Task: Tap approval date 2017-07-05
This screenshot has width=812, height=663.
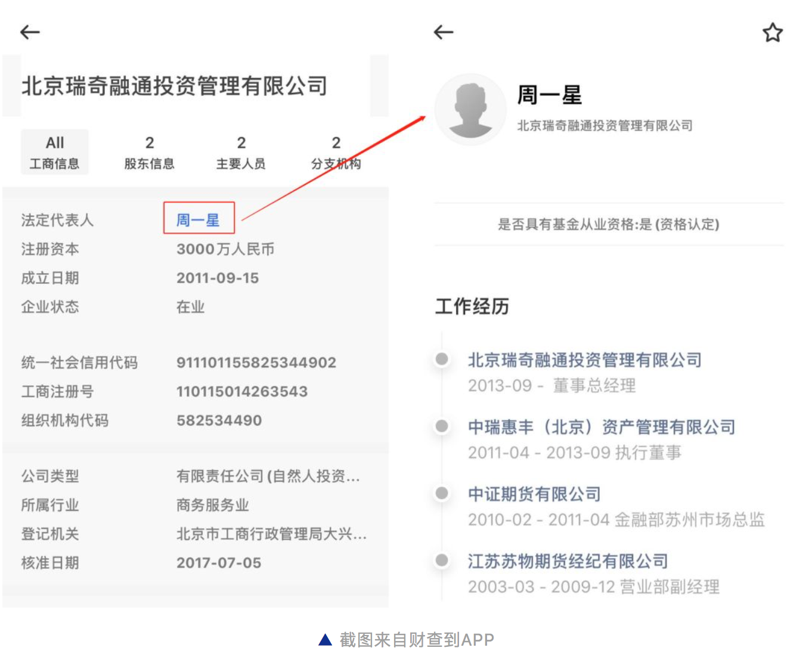Action: [x=219, y=563]
